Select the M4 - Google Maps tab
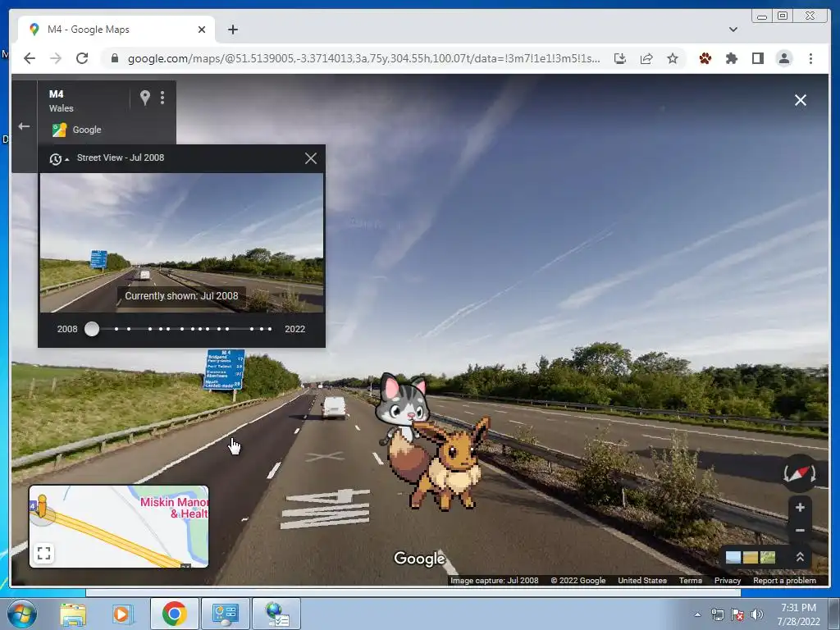The width and height of the screenshot is (840, 630). pyautogui.click(x=116, y=30)
